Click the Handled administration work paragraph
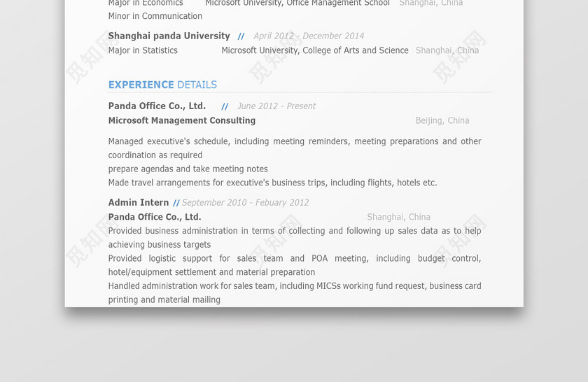 click(x=295, y=292)
